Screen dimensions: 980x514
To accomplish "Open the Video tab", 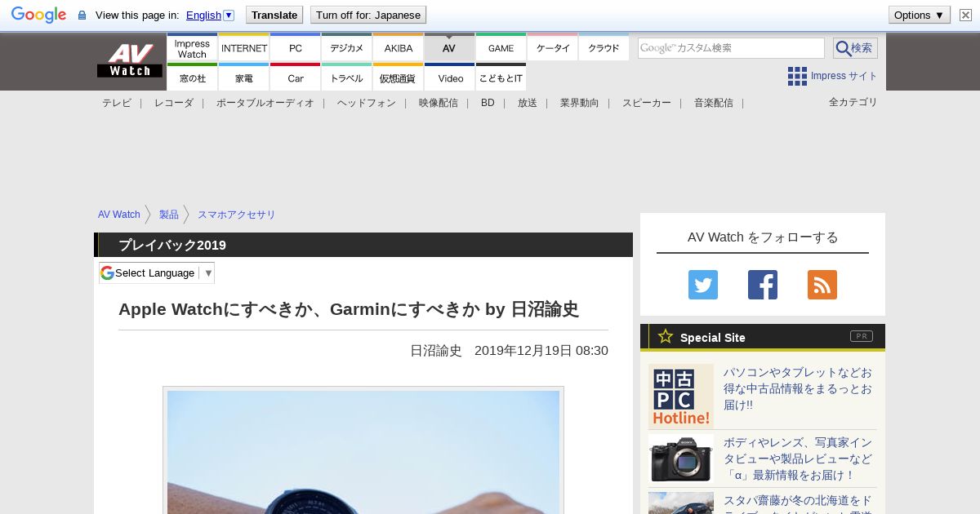I will point(450,78).
